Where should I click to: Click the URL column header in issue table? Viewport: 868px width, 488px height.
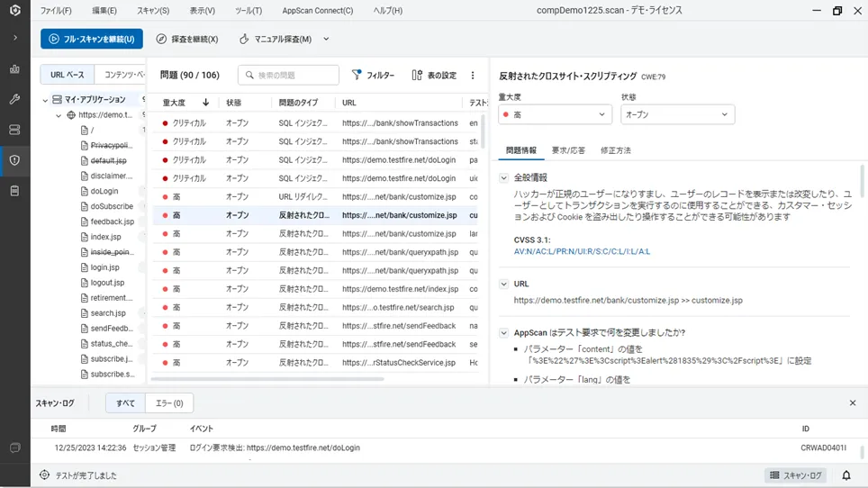(348, 103)
